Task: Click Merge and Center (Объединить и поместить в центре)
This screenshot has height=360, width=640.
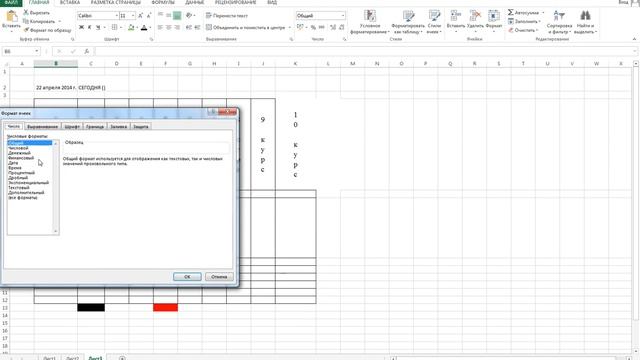Action: (245, 27)
